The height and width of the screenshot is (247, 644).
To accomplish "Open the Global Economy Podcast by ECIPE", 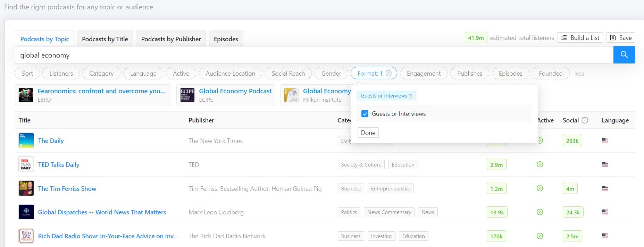I will click(x=235, y=91).
